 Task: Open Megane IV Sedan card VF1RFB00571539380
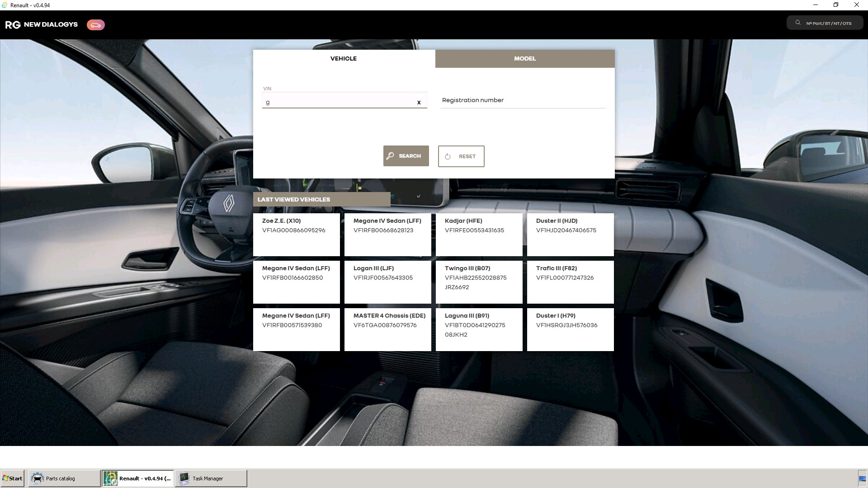pos(297,329)
